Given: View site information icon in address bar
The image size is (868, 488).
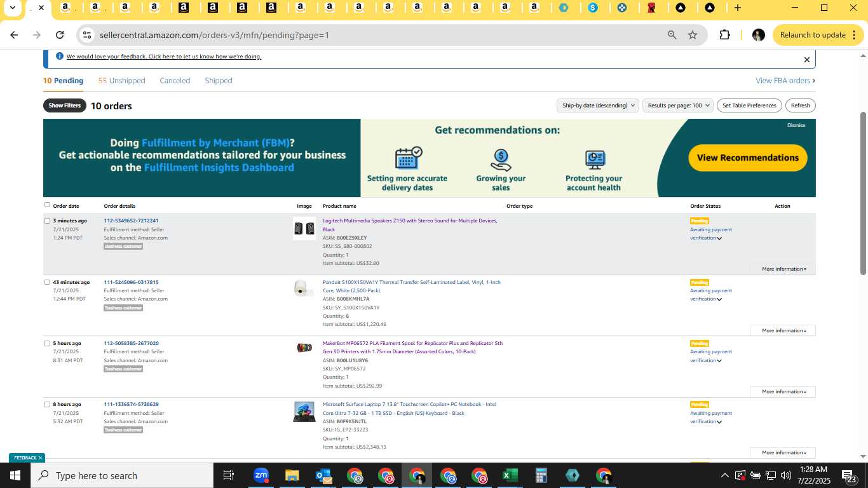Looking at the screenshot, I should tap(87, 35).
